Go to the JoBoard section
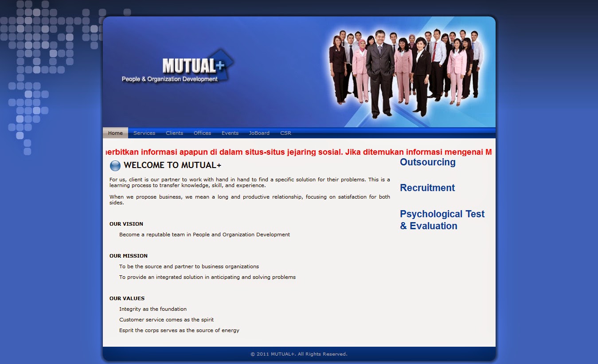The height and width of the screenshot is (364, 598). pos(259,133)
